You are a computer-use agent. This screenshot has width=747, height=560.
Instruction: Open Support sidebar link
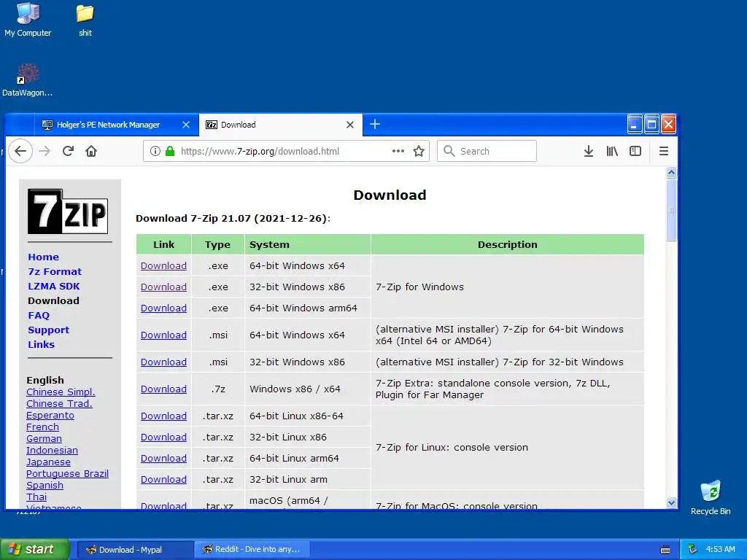point(49,330)
